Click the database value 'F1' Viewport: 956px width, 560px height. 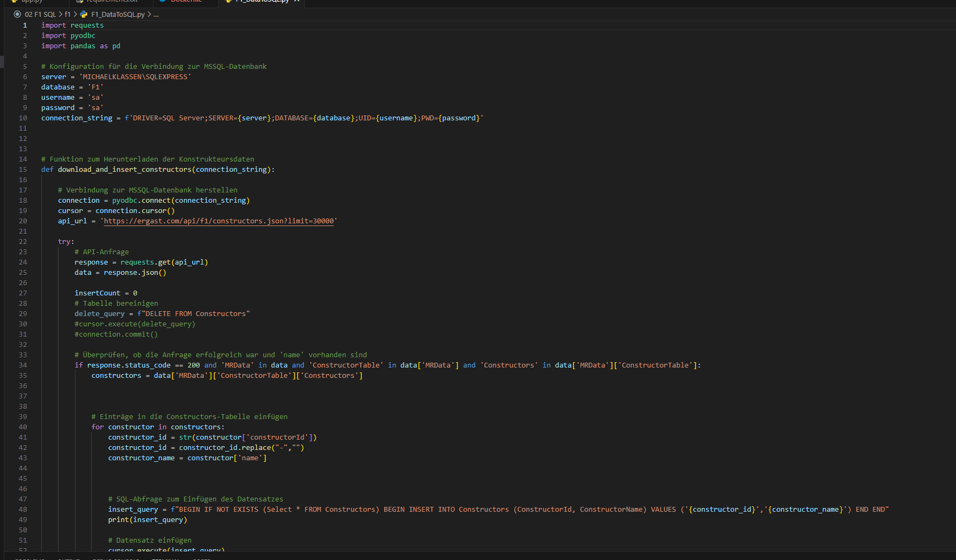pos(95,87)
